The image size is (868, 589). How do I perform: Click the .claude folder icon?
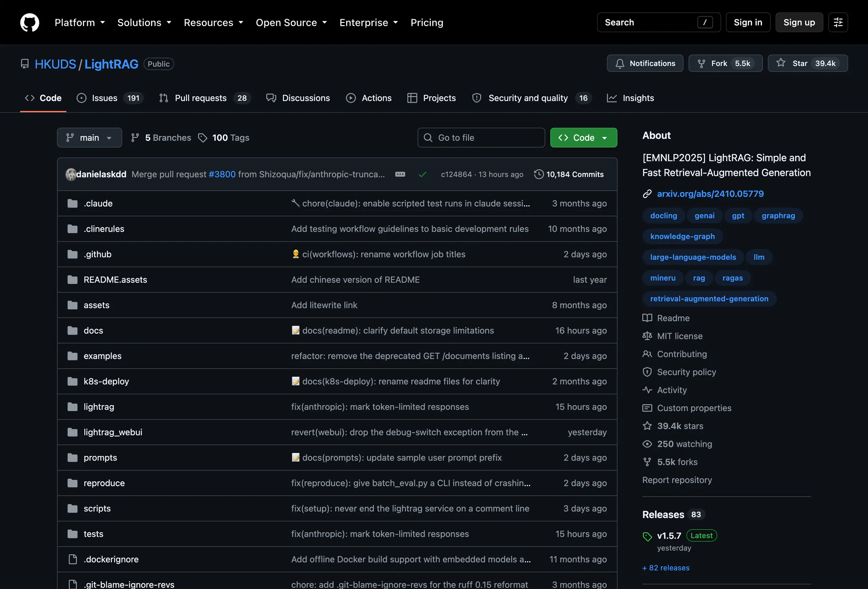click(73, 203)
